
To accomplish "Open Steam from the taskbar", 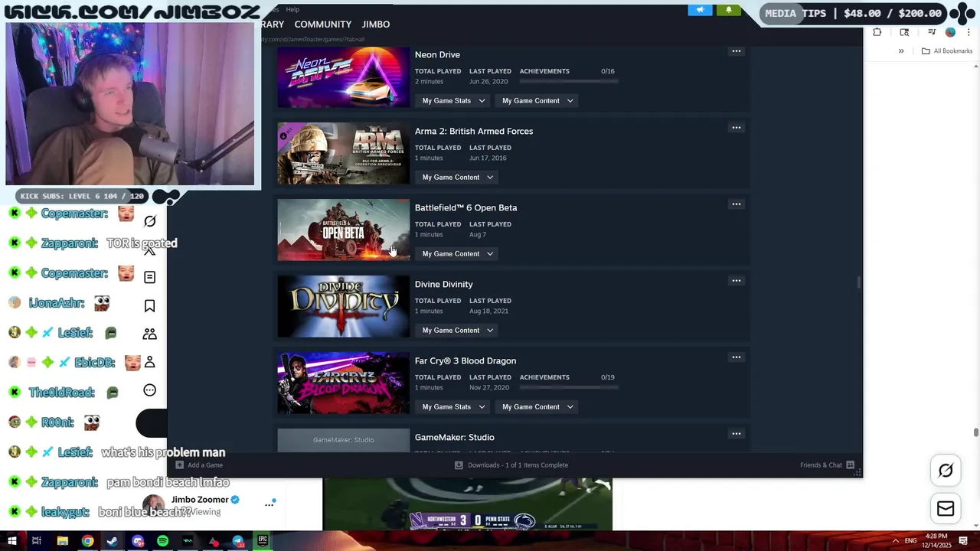I will pos(113,541).
